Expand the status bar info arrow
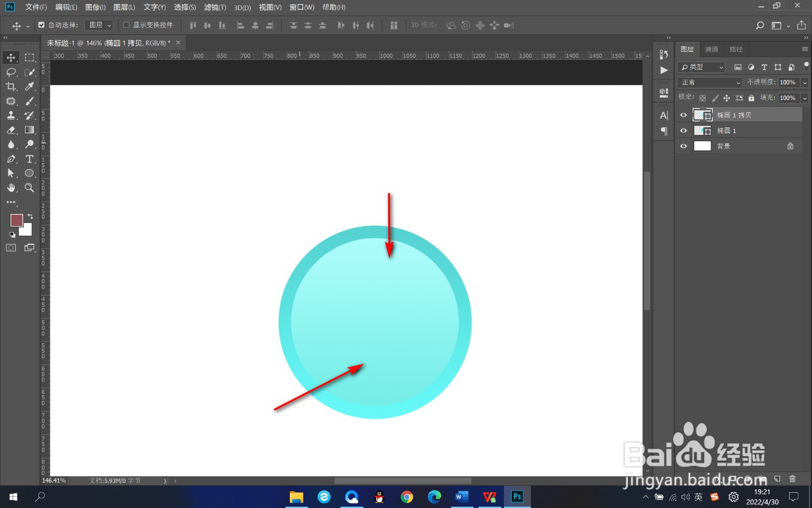This screenshot has height=508, width=812. (165, 481)
